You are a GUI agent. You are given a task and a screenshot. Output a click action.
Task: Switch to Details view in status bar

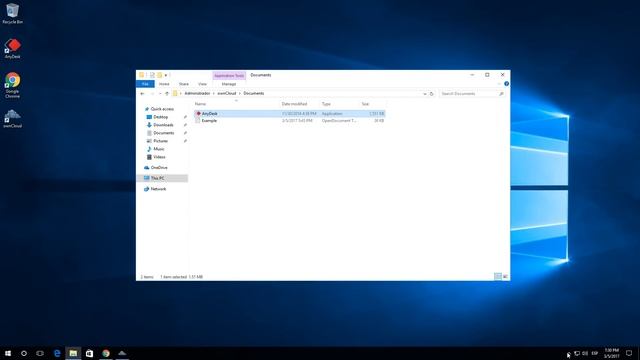[498, 277]
